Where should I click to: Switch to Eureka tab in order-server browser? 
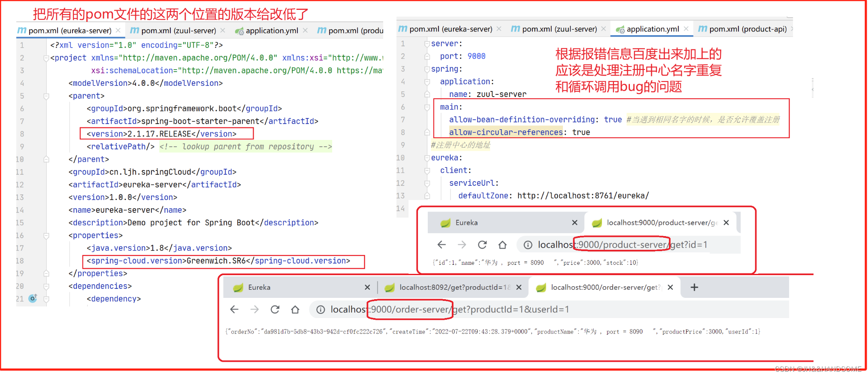click(x=300, y=287)
